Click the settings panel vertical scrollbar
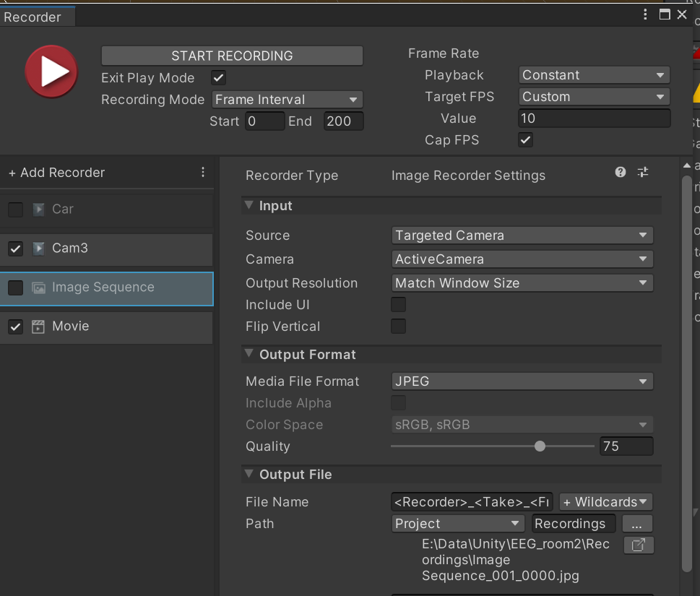 coord(686,373)
